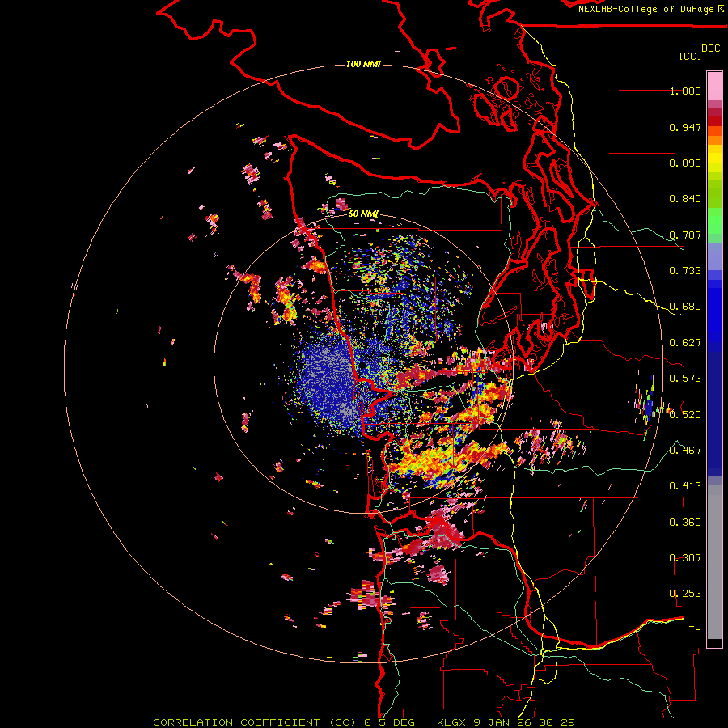Select the 0.520 legend value
728x728 pixels.
685,415
